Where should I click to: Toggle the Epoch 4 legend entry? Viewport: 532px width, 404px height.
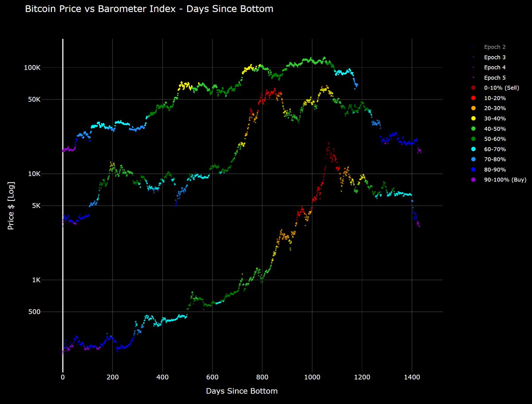point(489,67)
